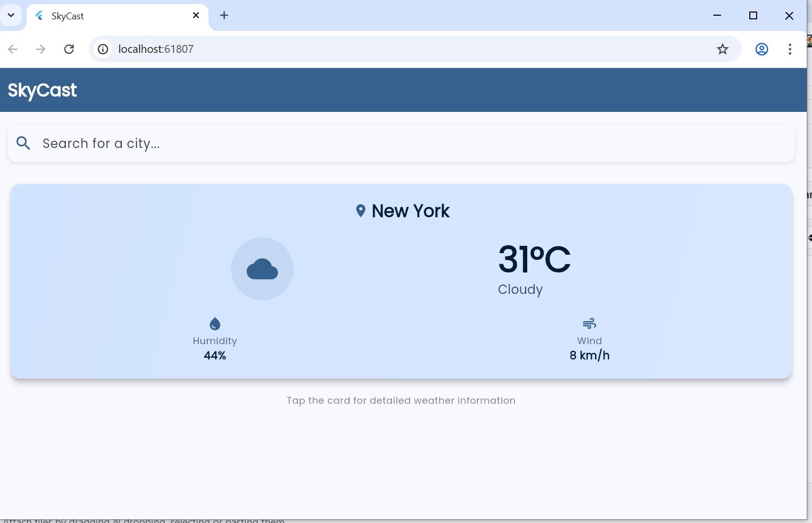Screen dimensions: 812x523
Task: Minimize the Chrome window
Action: tap(717, 16)
